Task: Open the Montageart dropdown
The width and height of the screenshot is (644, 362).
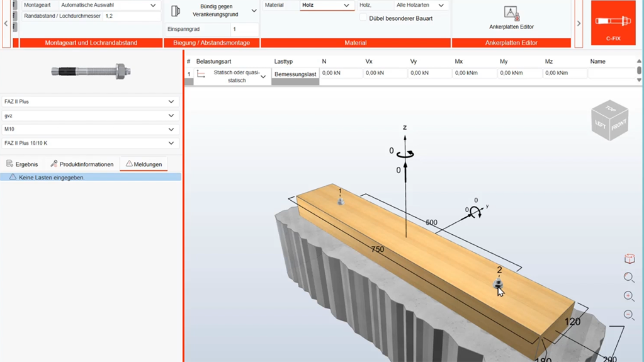Action: coord(108,5)
